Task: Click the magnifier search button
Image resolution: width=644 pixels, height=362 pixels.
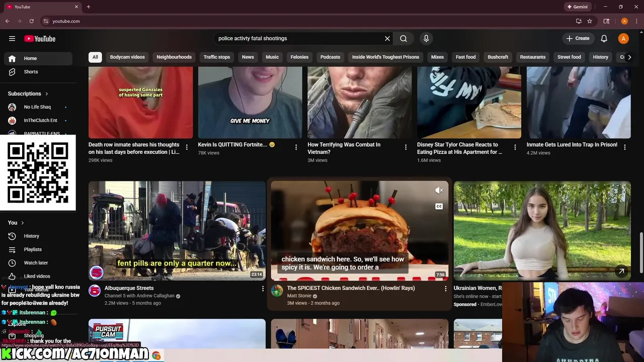Action: [404, 39]
